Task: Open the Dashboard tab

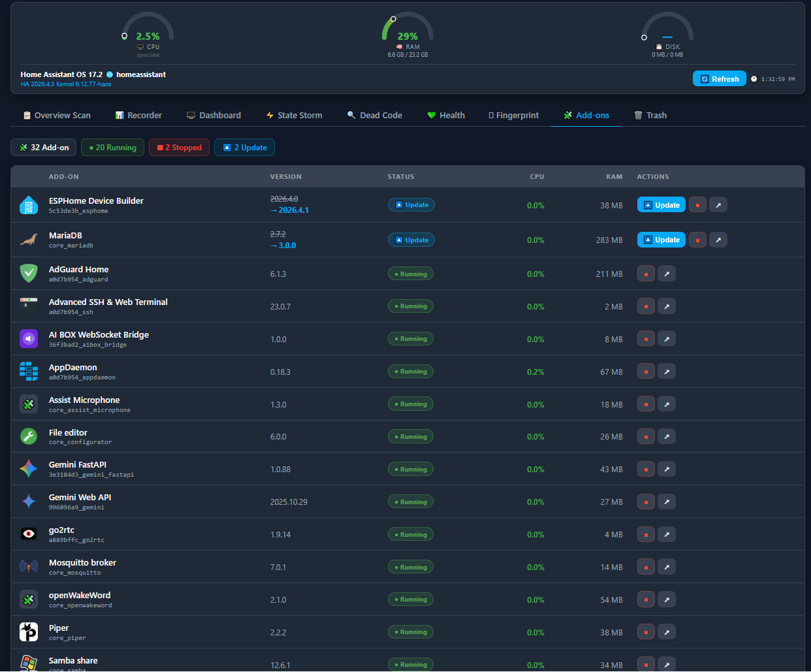Action: (x=214, y=115)
